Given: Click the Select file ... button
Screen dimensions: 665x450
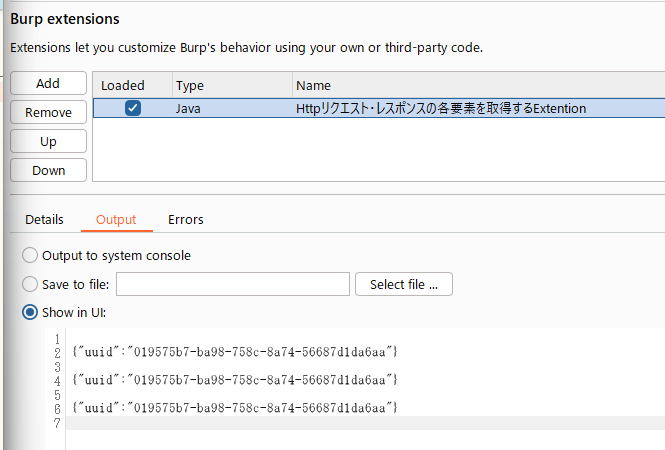Looking at the screenshot, I should click(x=404, y=284).
